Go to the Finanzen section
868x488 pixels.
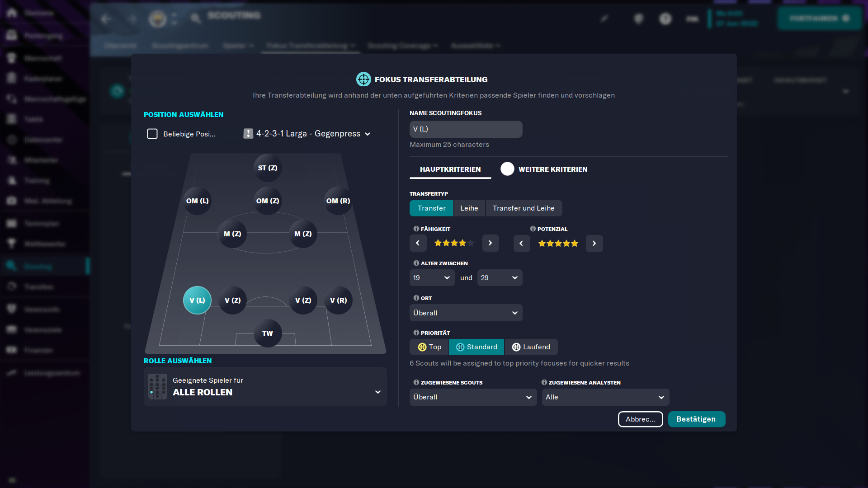11,350
